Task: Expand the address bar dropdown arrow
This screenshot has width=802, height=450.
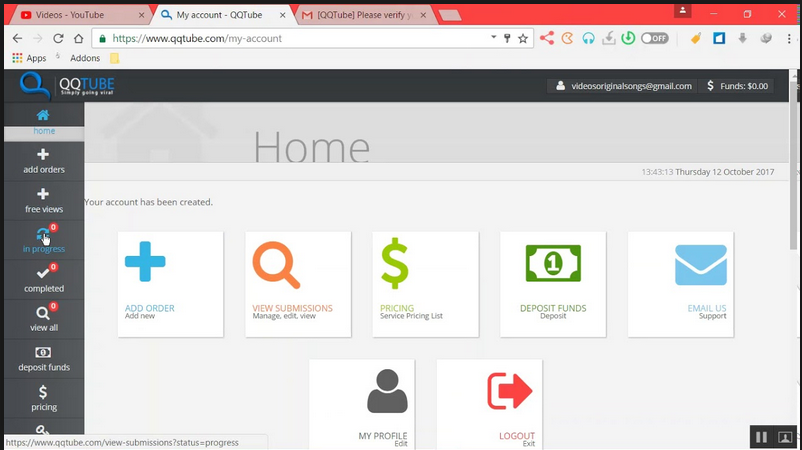Action: [494, 37]
